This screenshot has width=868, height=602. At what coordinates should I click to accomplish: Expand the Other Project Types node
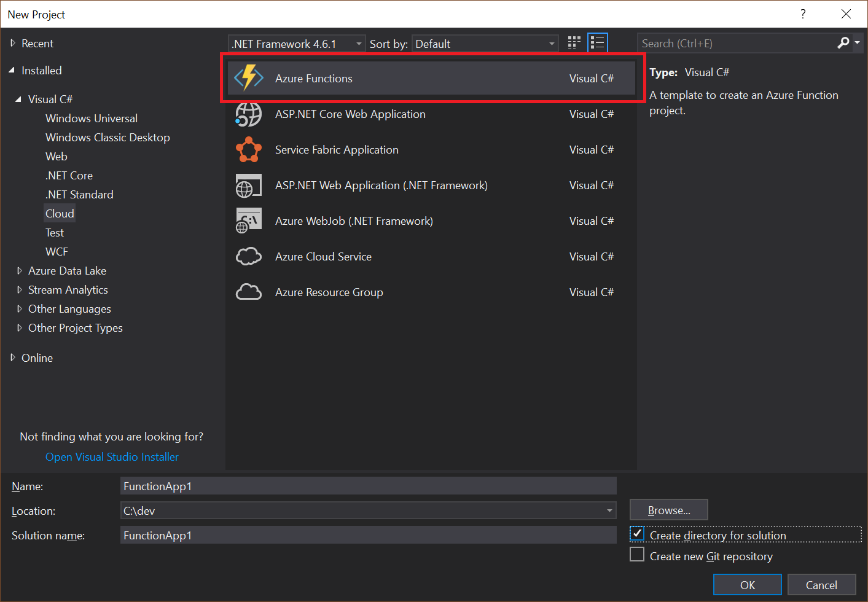coord(19,327)
